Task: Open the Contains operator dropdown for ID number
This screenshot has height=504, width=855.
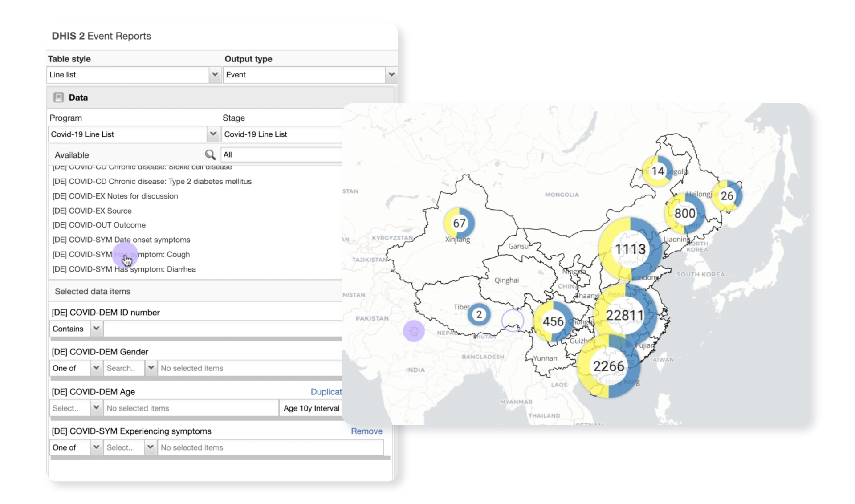Action: point(96,329)
